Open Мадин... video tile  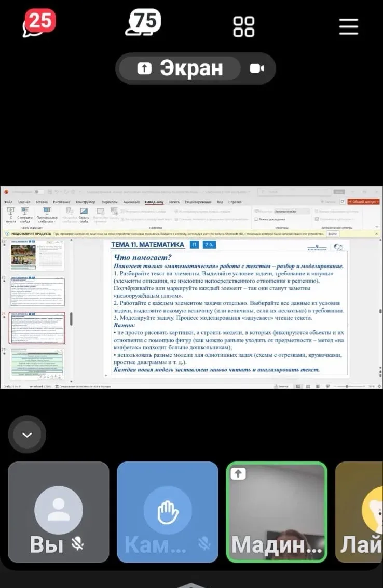tap(277, 512)
